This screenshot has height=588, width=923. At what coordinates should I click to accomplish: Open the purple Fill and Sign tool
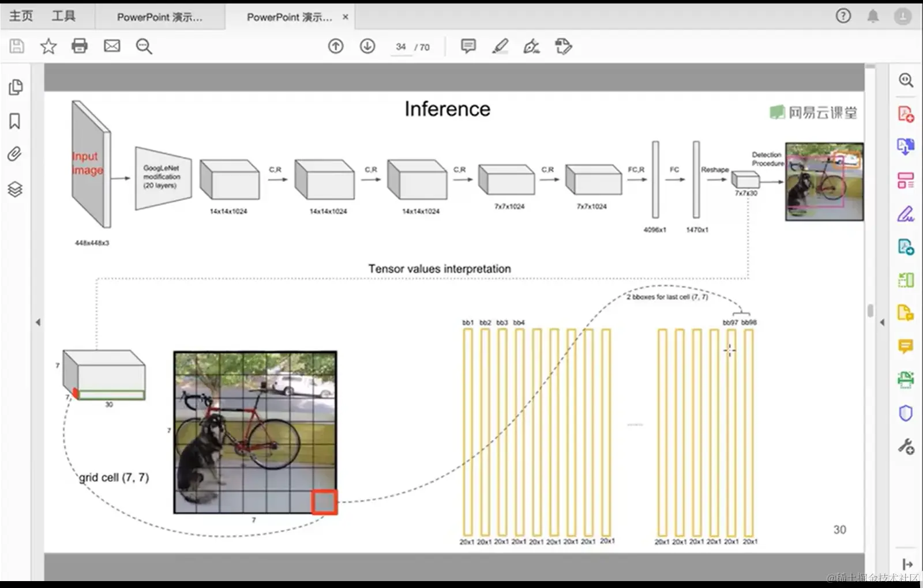(906, 214)
